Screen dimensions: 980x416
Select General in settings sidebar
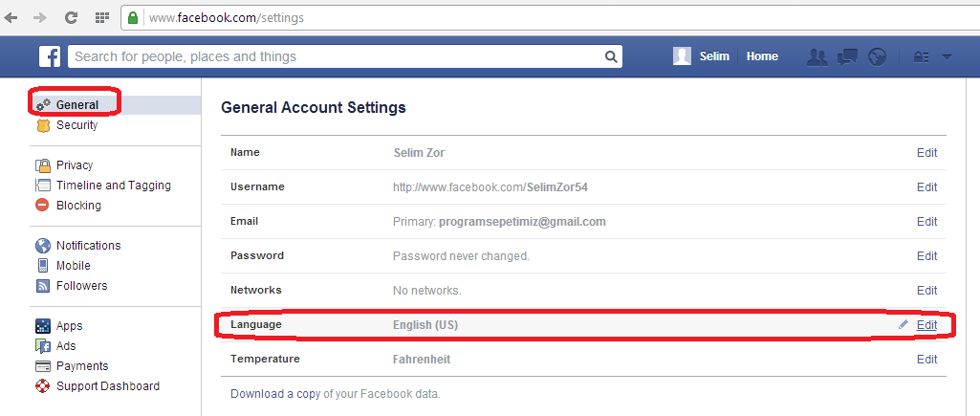[76, 104]
